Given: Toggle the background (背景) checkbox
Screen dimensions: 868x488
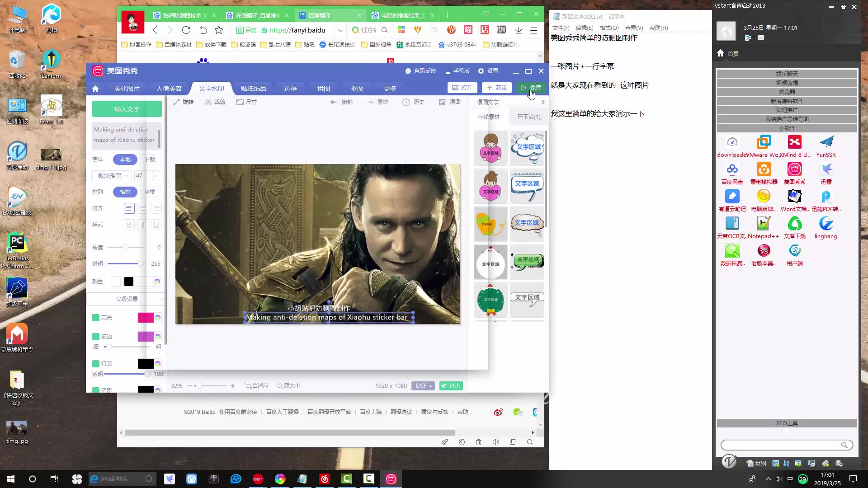Looking at the screenshot, I should (96, 364).
